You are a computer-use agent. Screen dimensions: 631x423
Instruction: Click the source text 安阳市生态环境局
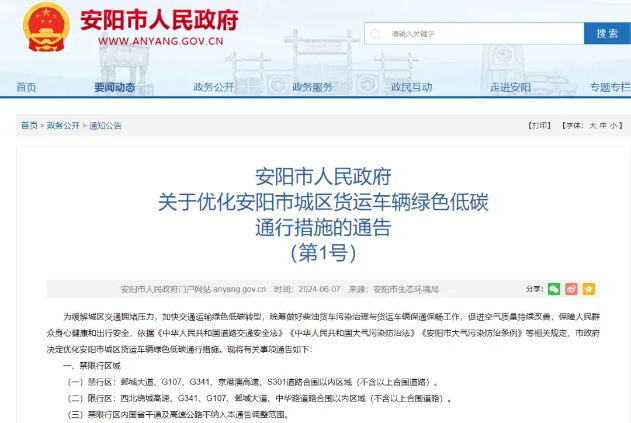click(406, 289)
